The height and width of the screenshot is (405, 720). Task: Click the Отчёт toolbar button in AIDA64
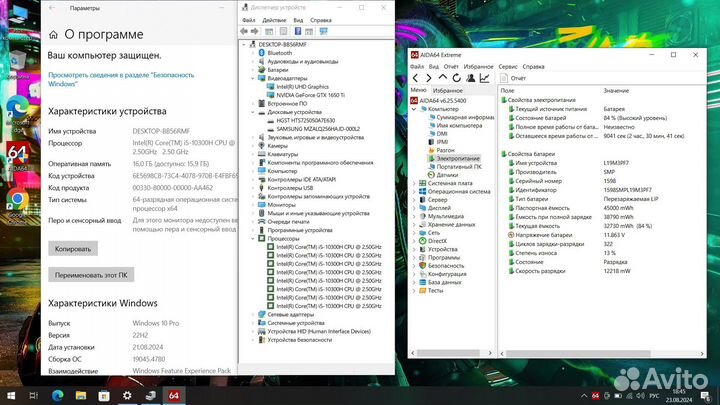pyautogui.click(x=513, y=78)
